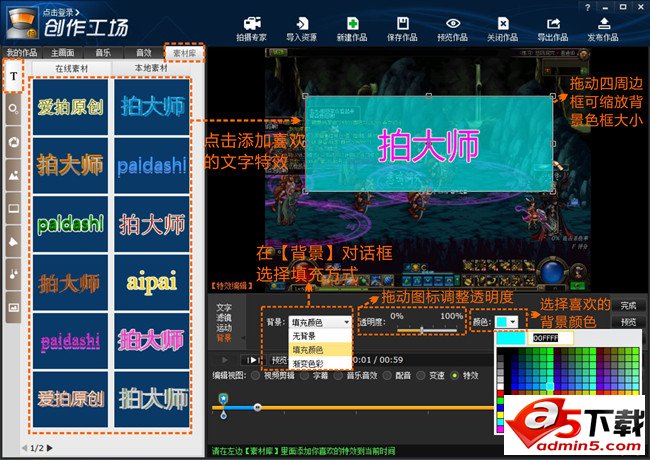Select the text effects T sidebar icon
650x460 pixels.
coord(13,76)
